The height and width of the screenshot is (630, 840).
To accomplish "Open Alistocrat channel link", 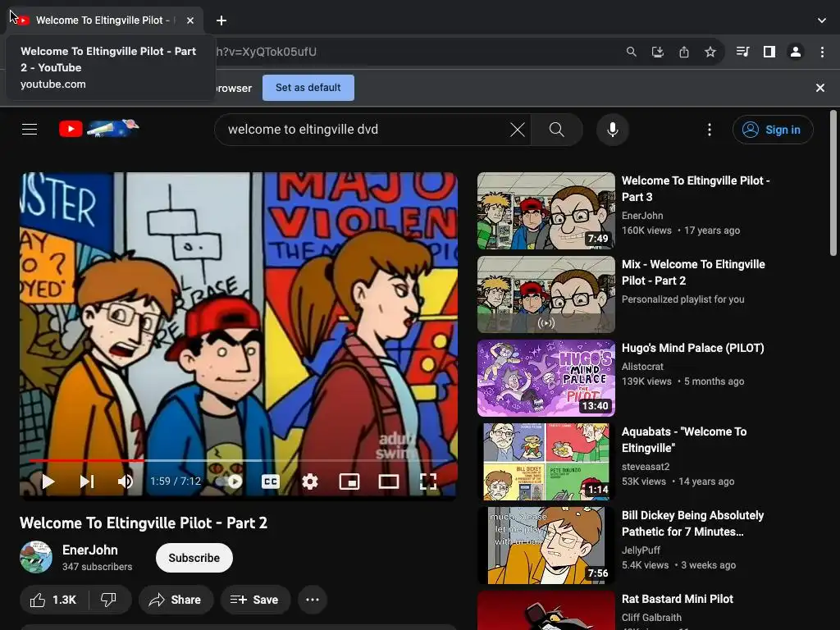I will click(642, 367).
